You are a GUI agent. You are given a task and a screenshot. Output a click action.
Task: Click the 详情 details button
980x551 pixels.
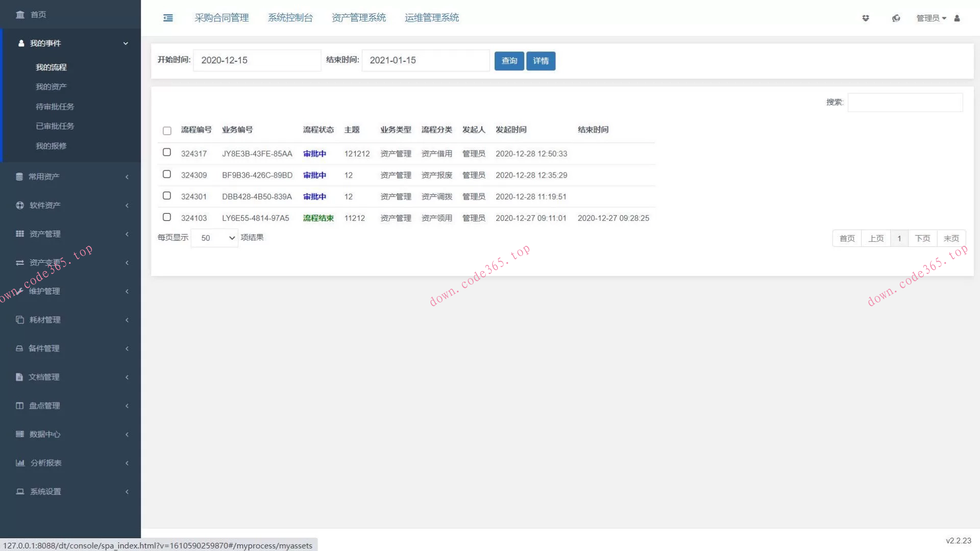541,61
